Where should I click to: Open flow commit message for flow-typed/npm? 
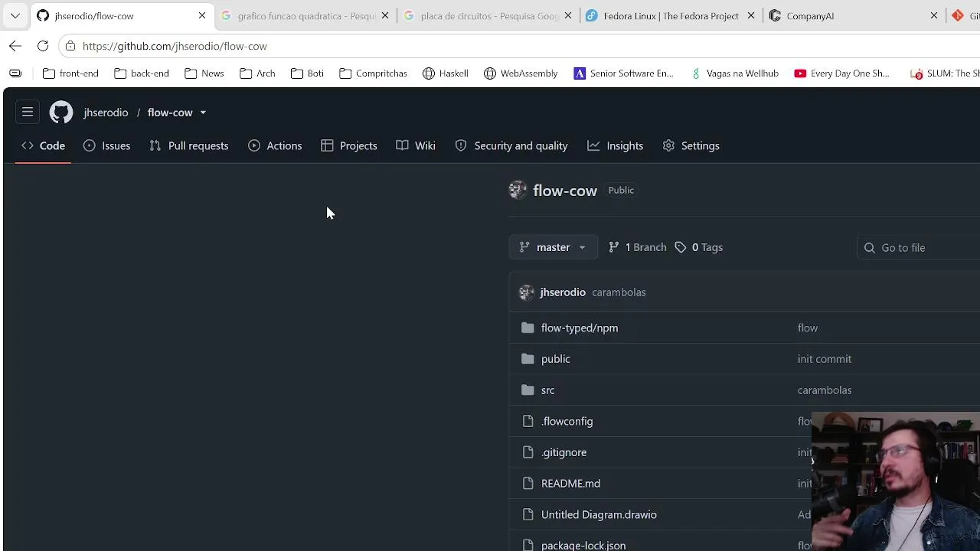(x=808, y=328)
